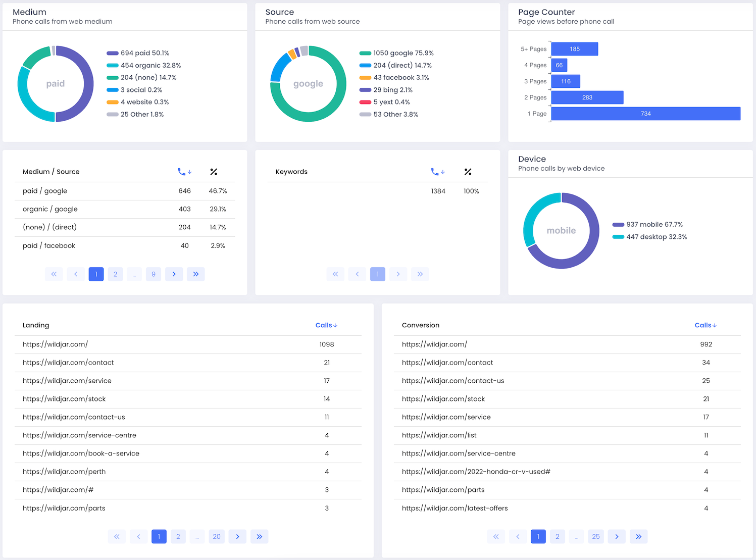
Task: Jump to last page in Landing pagination
Action: [x=259, y=536]
